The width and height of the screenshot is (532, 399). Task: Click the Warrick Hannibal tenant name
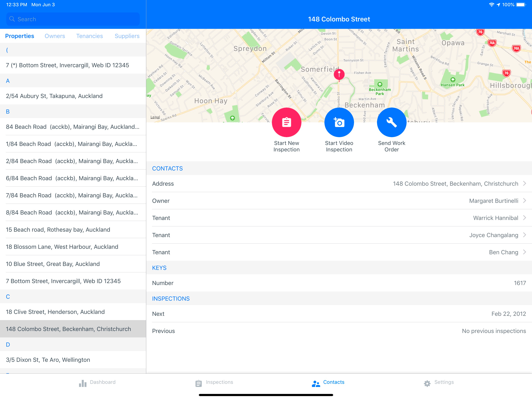click(496, 218)
